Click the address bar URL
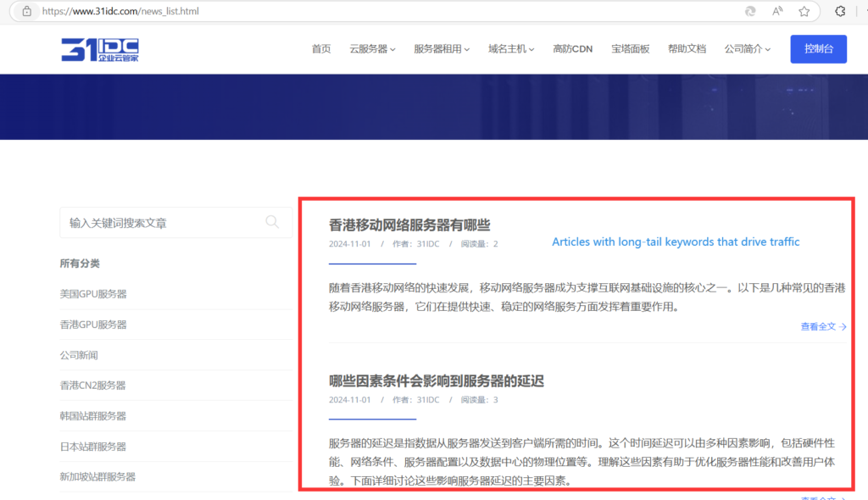 120,11
